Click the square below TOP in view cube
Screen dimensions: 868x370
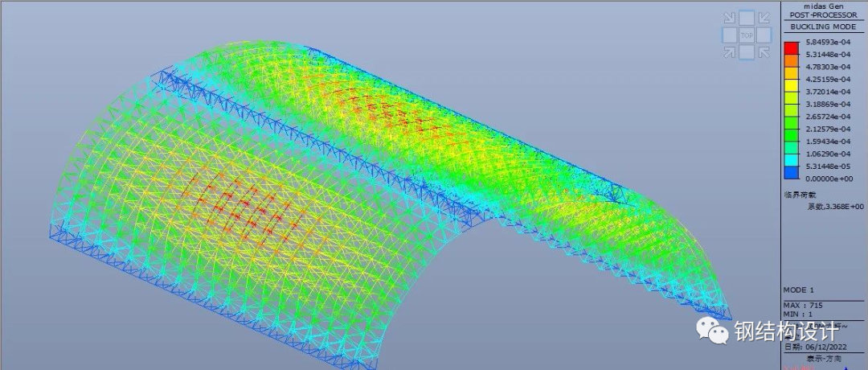pyautogui.click(x=746, y=52)
